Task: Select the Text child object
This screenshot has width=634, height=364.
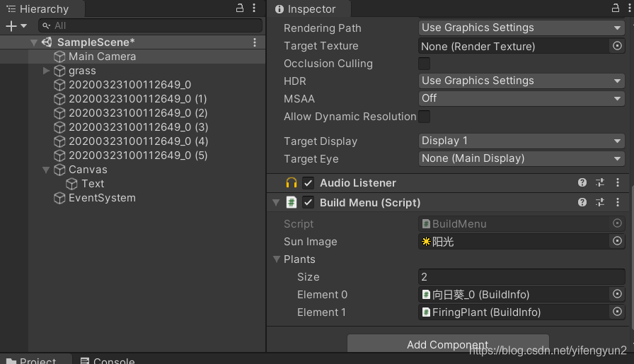Action: (93, 184)
